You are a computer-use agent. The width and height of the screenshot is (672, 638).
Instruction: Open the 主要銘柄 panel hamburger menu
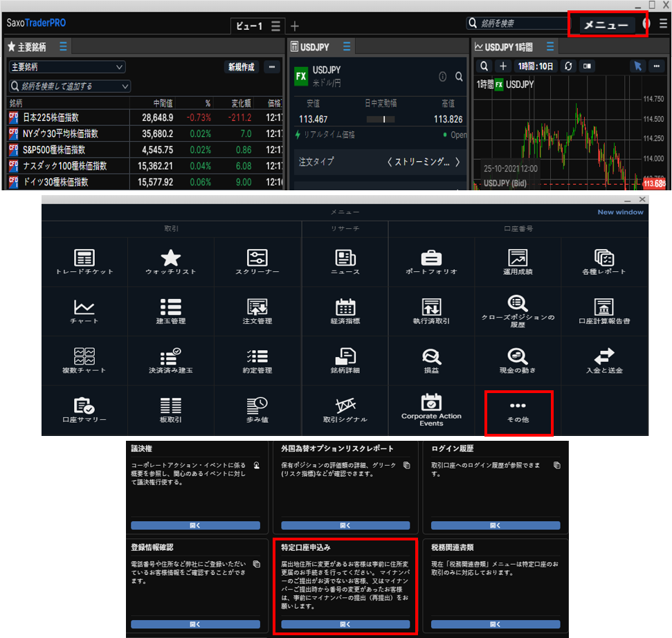click(63, 46)
